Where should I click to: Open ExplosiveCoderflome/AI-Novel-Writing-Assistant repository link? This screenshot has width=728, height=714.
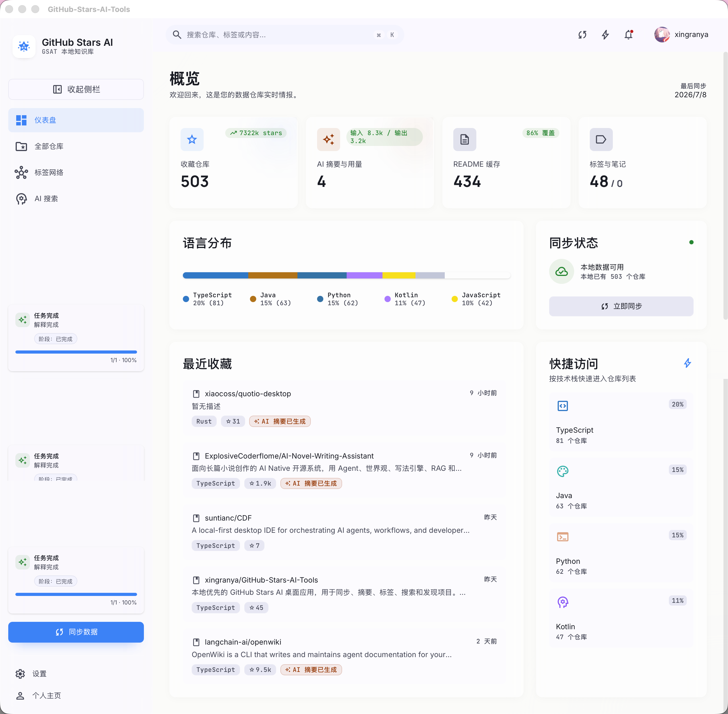pyautogui.click(x=289, y=456)
